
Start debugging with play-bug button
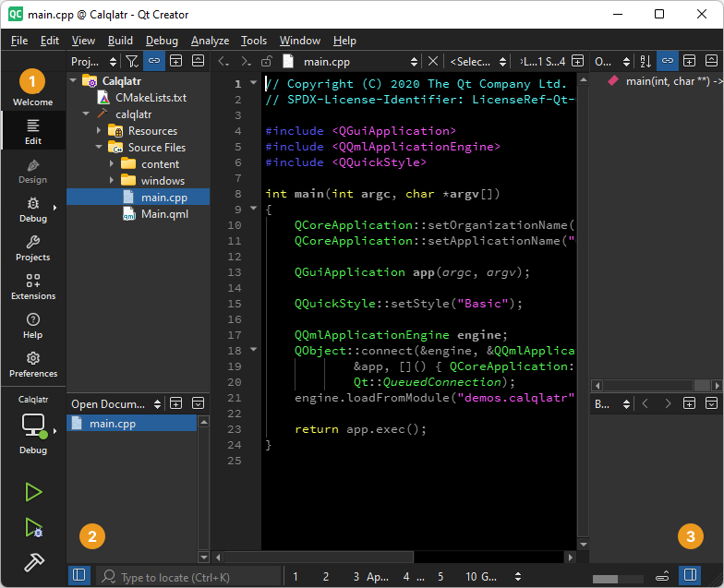(x=33, y=527)
